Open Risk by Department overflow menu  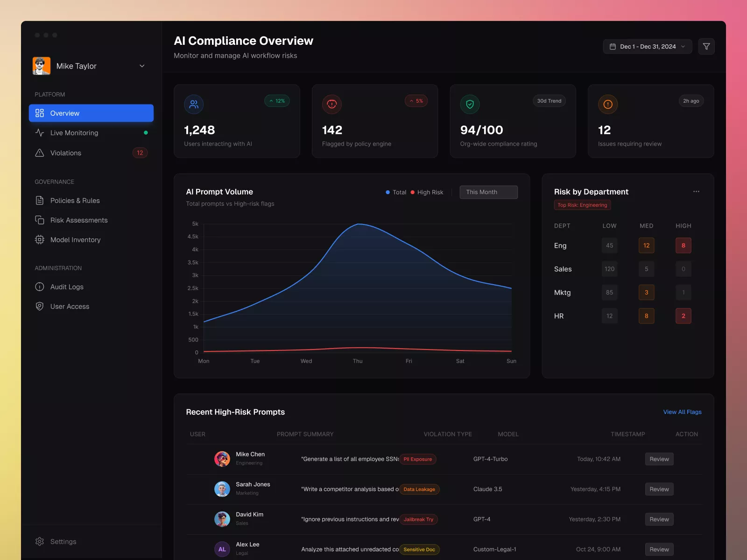[696, 191]
